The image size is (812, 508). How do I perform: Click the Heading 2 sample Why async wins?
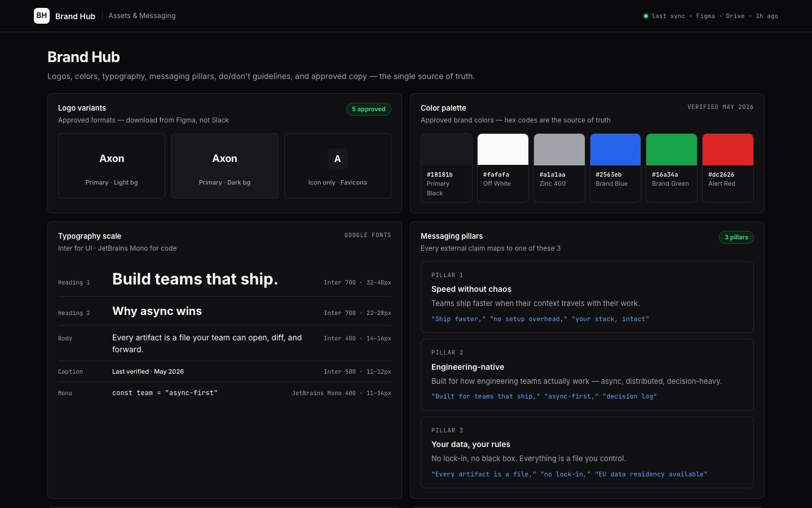pos(157,311)
